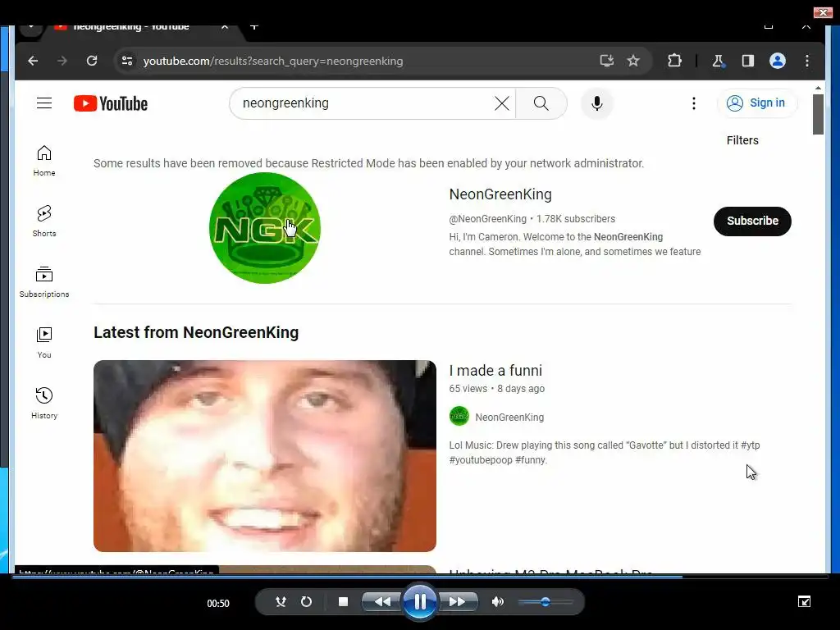
Task: Click small channel icon beside NeonGreenKing
Action: click(459, 416)
